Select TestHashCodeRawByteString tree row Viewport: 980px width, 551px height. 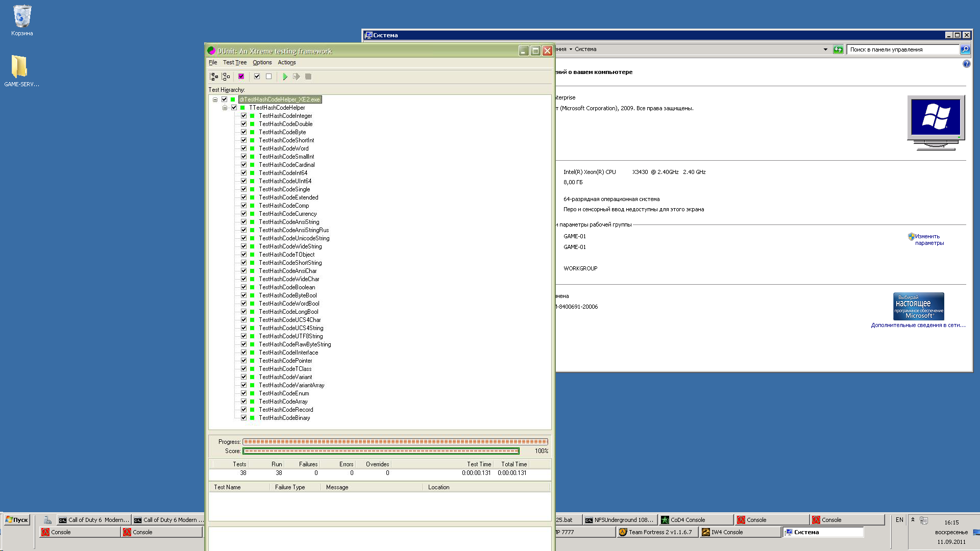point(295,344)
